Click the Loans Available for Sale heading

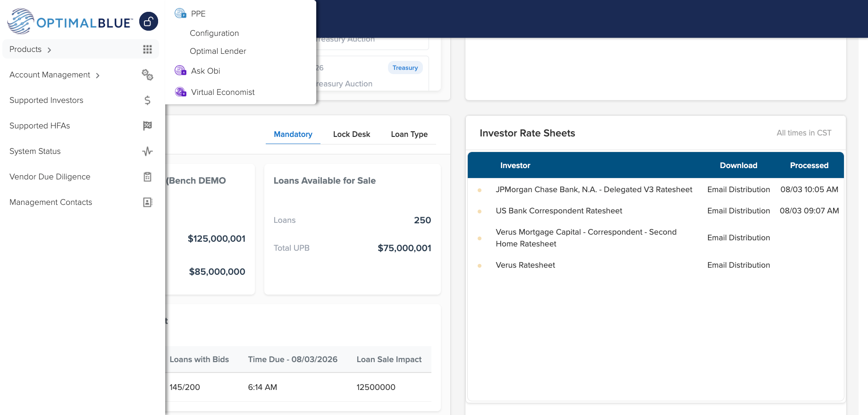click(x=325, y=180)
